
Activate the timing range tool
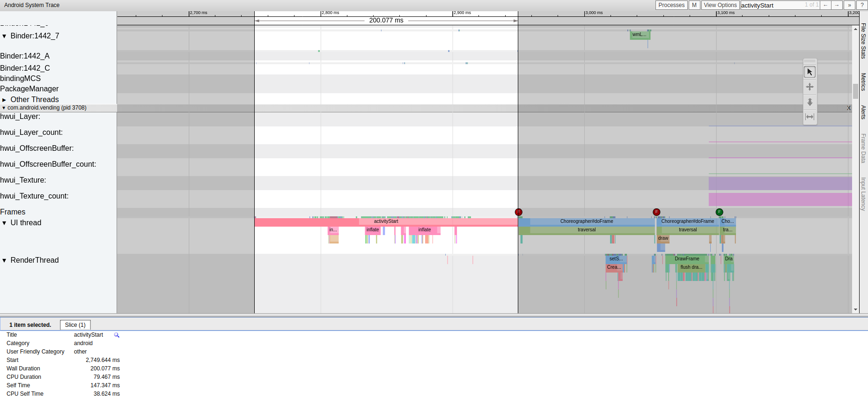[x=809, y=117]
